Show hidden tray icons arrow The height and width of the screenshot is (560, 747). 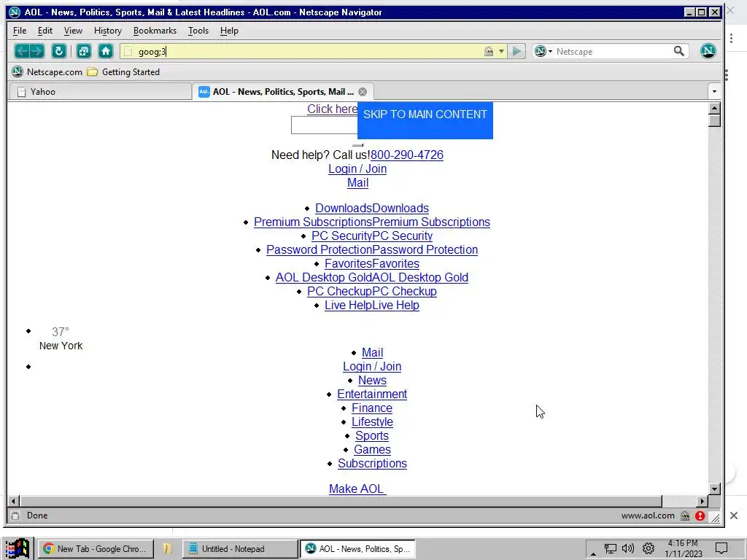pos(593,553)
